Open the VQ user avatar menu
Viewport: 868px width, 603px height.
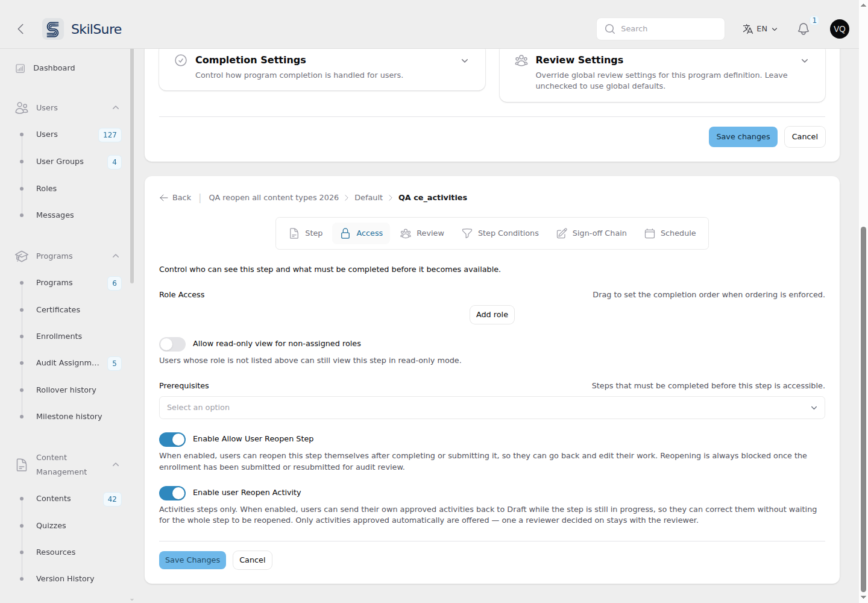840,29
